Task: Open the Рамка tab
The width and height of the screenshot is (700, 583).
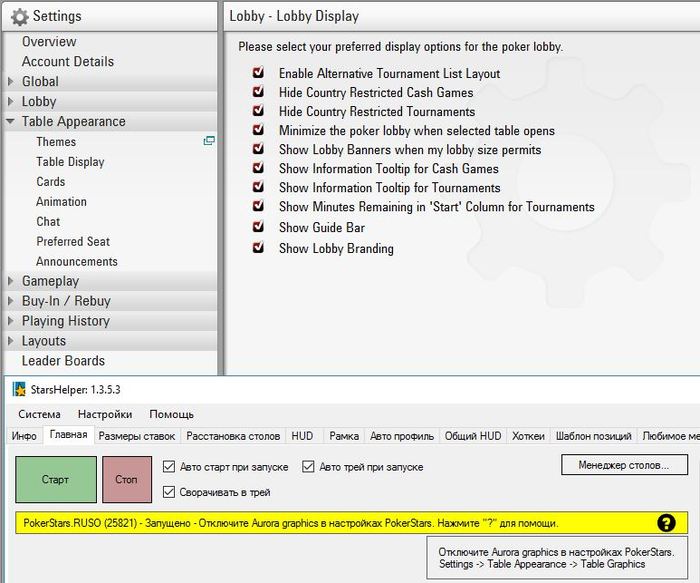Action: pyautogui.click(x=344, y=436)
